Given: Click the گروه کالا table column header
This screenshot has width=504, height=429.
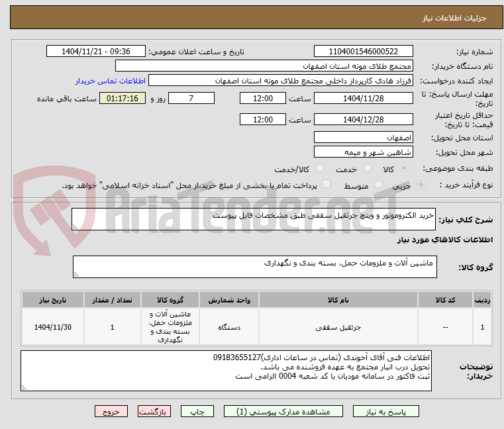Looking at the screenshot, I should (170, 300).
